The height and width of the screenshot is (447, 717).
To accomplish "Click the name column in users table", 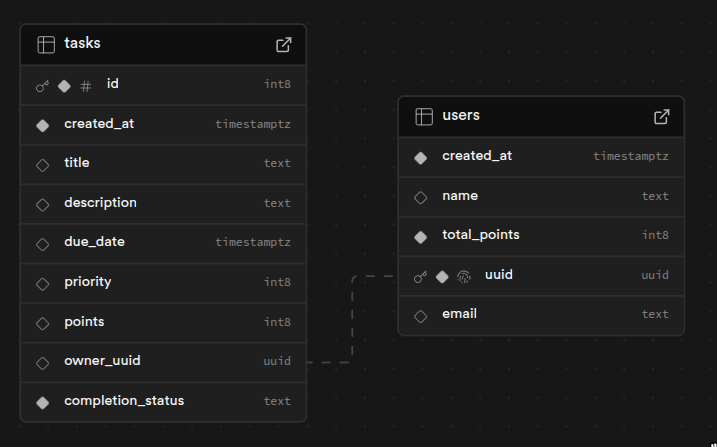I will click(x=460, y=196).
